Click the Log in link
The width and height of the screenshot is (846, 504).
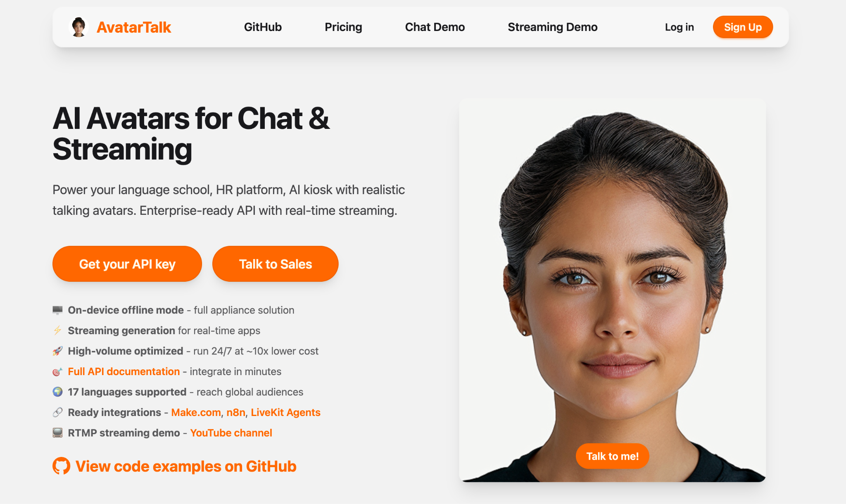(x=680, y=27)
